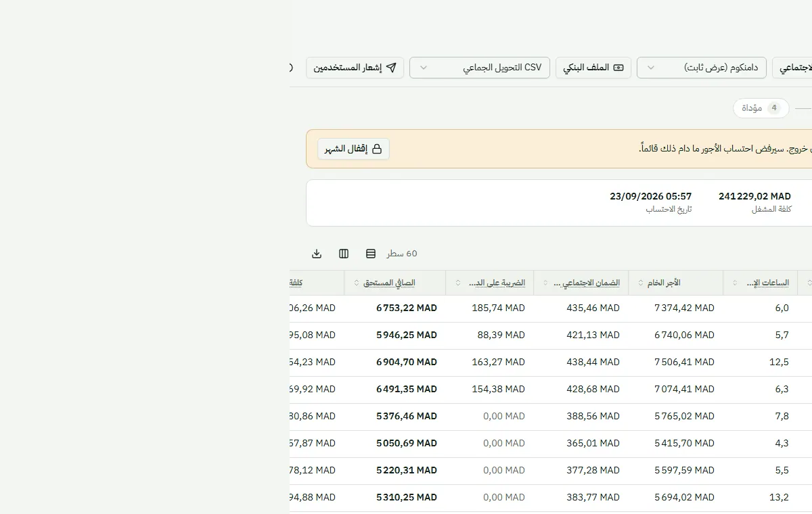
Task: Sort by الضريبة على الدخل column header
Action: click(490, 283)
